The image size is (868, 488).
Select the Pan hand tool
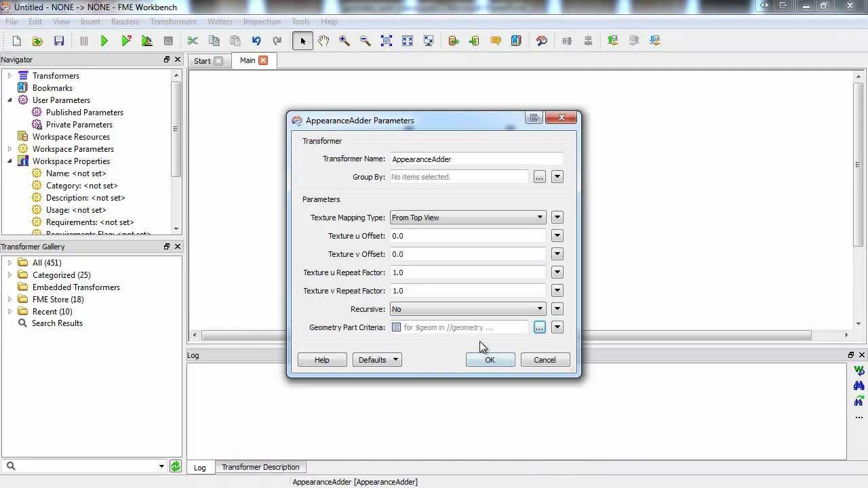pyautogui.click(x=323, y=41)
